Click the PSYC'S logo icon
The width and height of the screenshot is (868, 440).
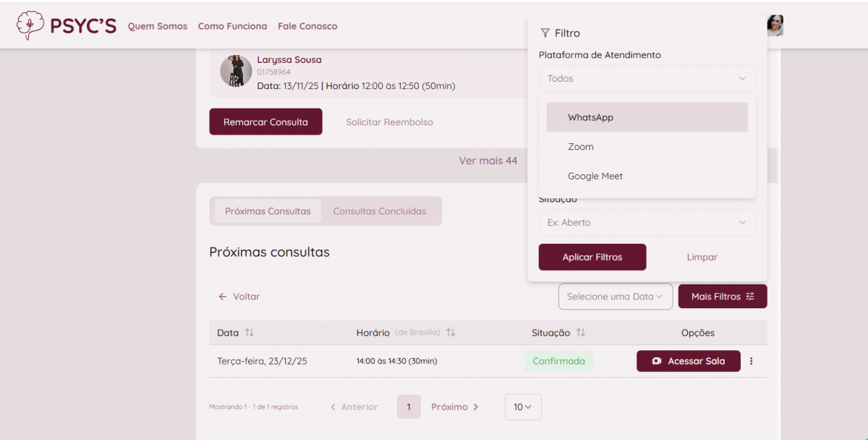[30, 25]
